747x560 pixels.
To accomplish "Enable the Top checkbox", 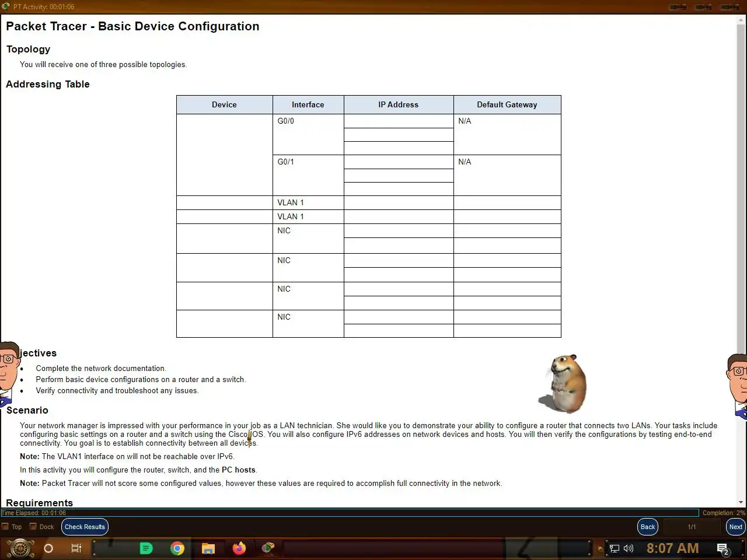I will click(5, 527).
